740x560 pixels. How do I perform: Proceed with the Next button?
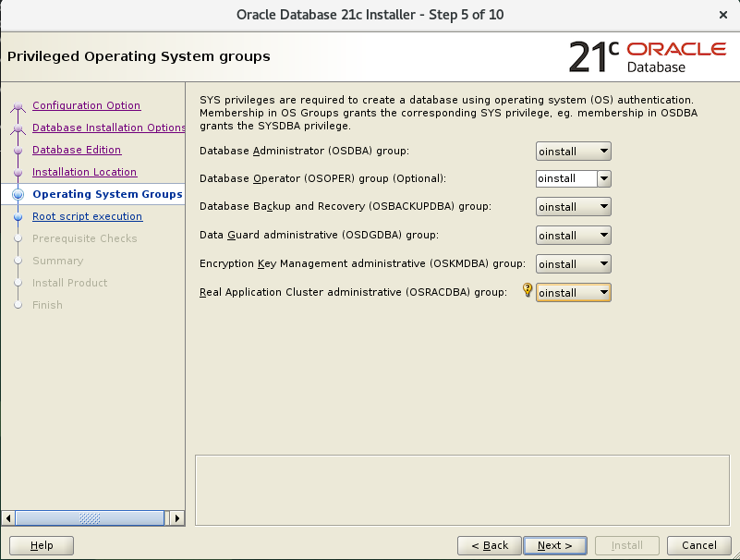(555, 545)
